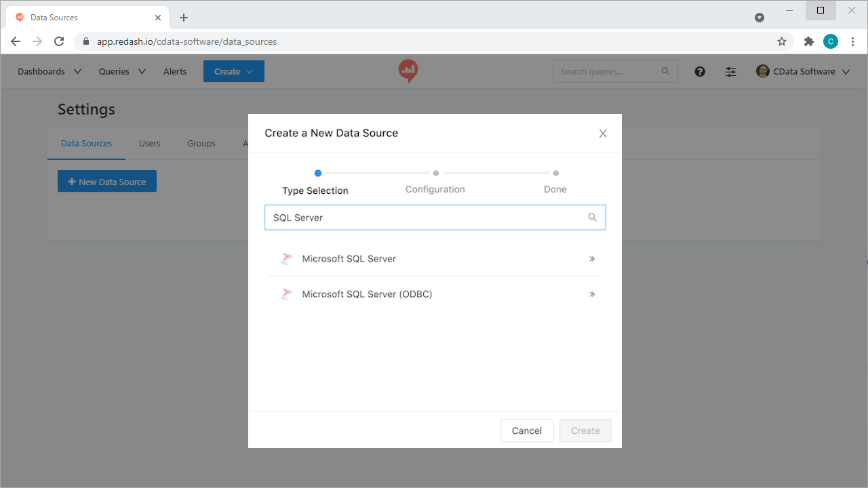The image size is (868, 488).
Task: Open the Chrome extensions puzzle icon
Action: pyautogui.click(x=808, y=41)
